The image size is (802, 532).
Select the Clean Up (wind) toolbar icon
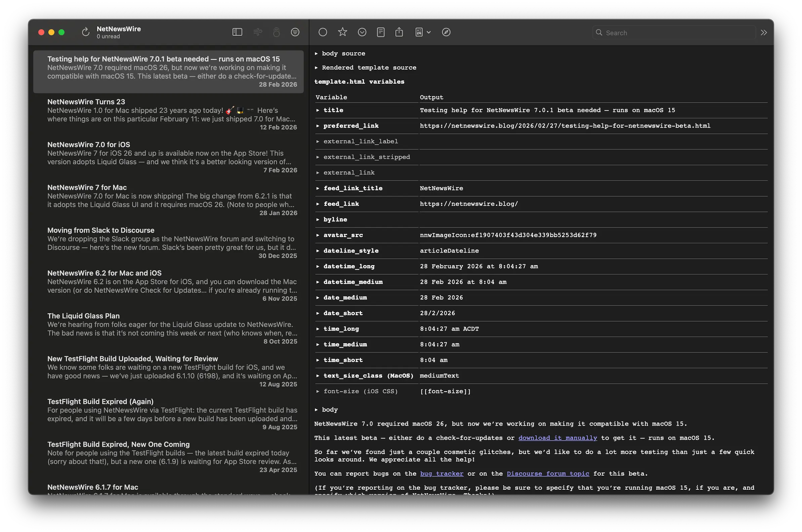pyautogui.click(x=258, y=32)
